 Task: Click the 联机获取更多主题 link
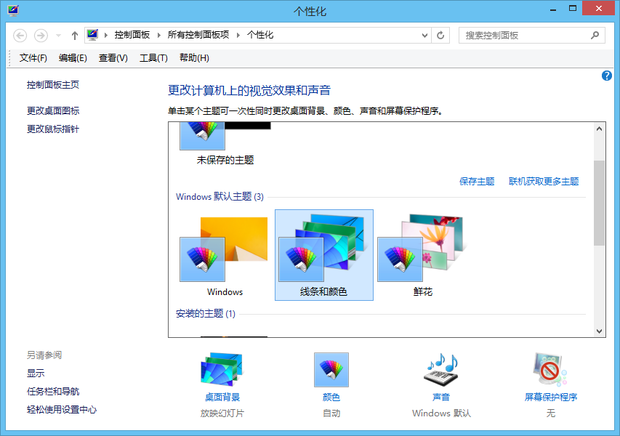pos(543,181)
